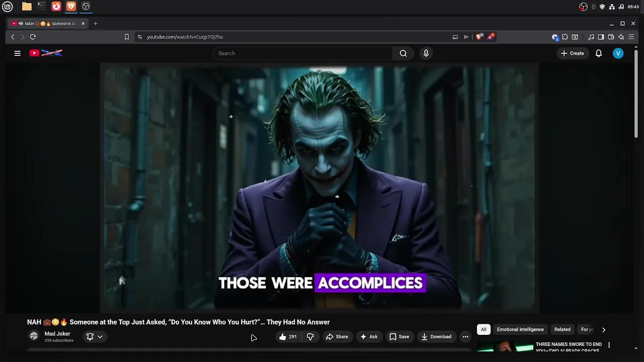644x362 pixels.
Task: Open the Leo AI sparkle icon
Action: [621, 37]
